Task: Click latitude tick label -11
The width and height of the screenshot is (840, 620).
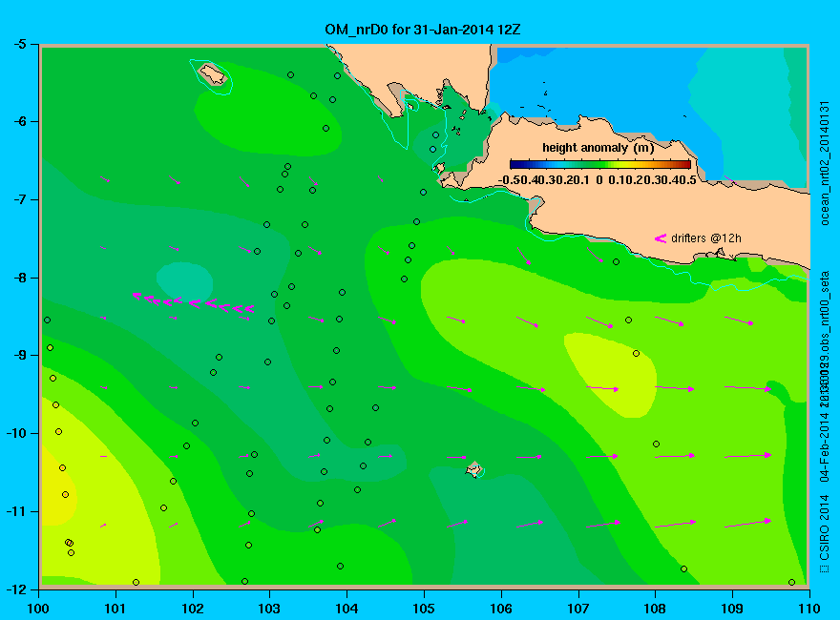Action: click(15, 511)
